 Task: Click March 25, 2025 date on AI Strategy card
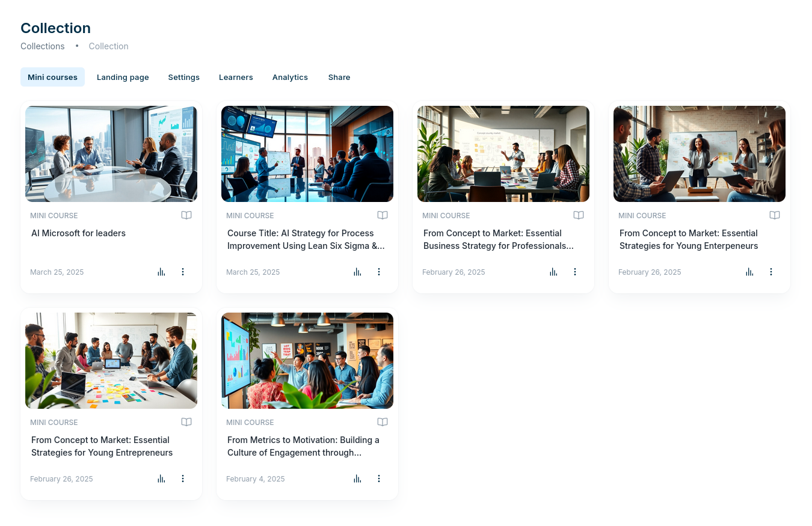253,272
